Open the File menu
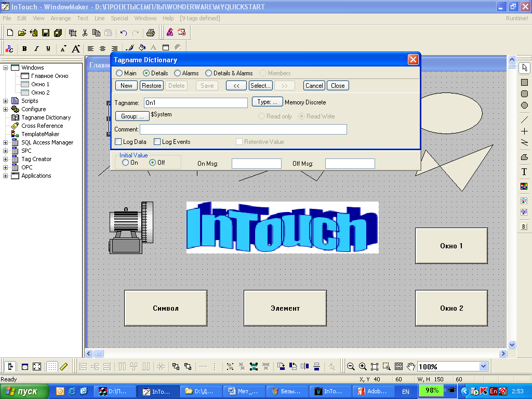 7,18
